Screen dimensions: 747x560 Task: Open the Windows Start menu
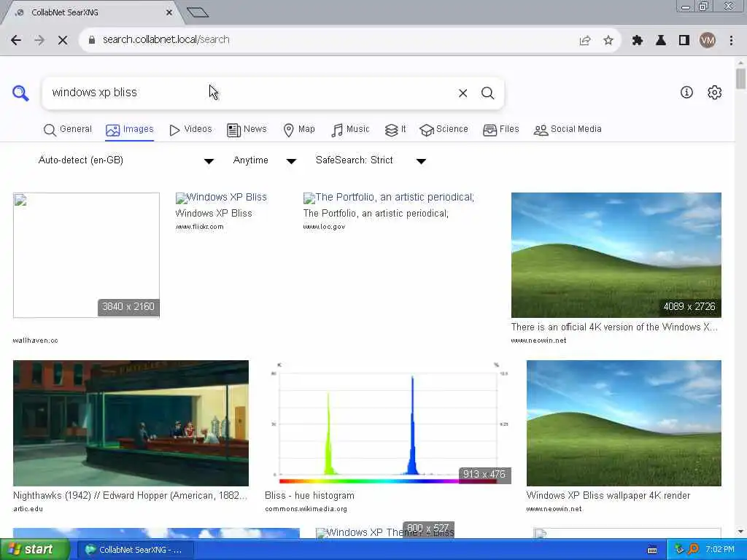(34, 550)
